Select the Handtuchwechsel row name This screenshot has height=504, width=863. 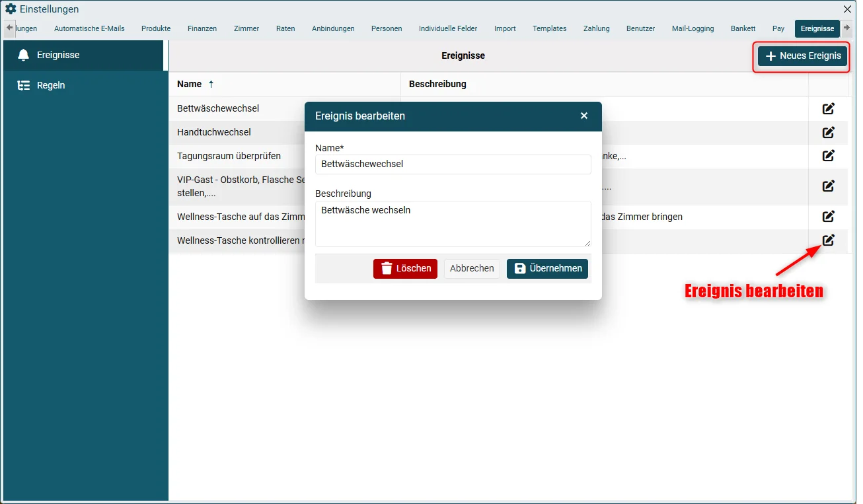[214, 132]
